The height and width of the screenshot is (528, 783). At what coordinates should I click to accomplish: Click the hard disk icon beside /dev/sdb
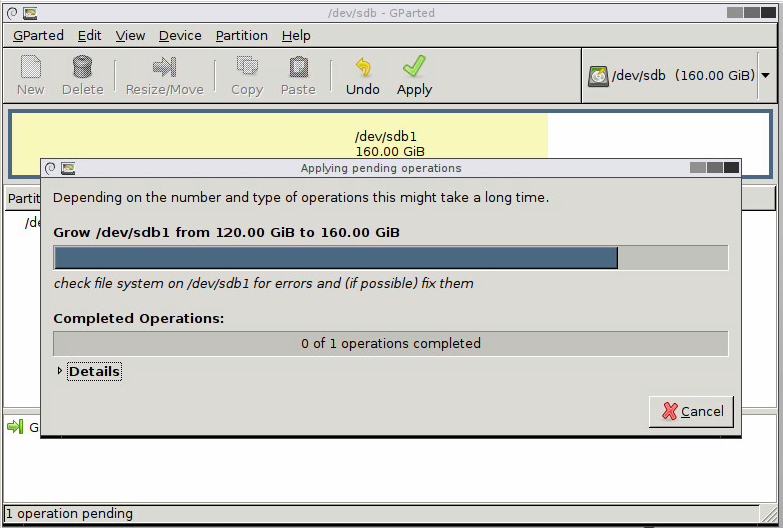(598, 76)
